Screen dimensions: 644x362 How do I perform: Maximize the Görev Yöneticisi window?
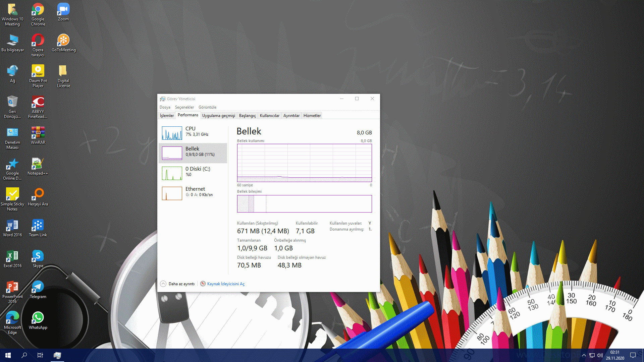click(357, 99)
